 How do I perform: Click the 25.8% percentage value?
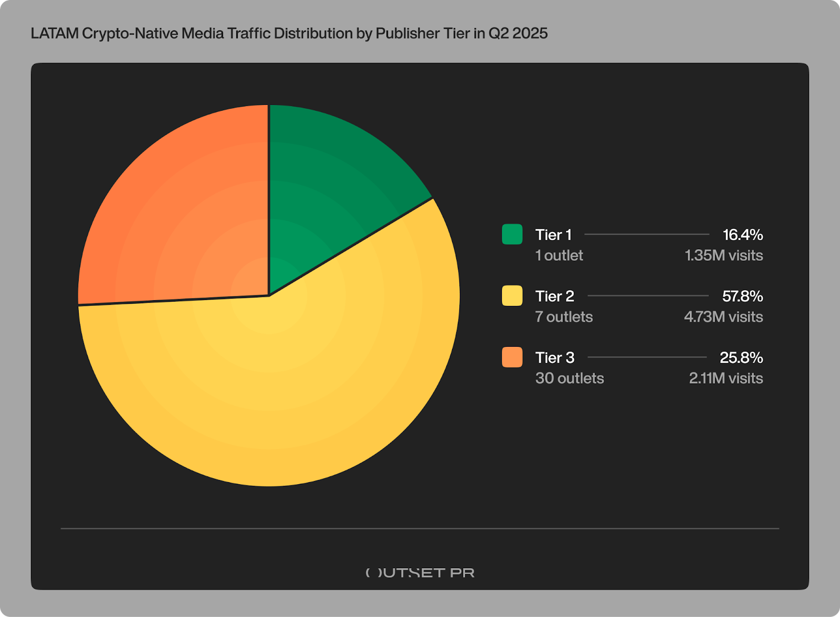point(741,357)
